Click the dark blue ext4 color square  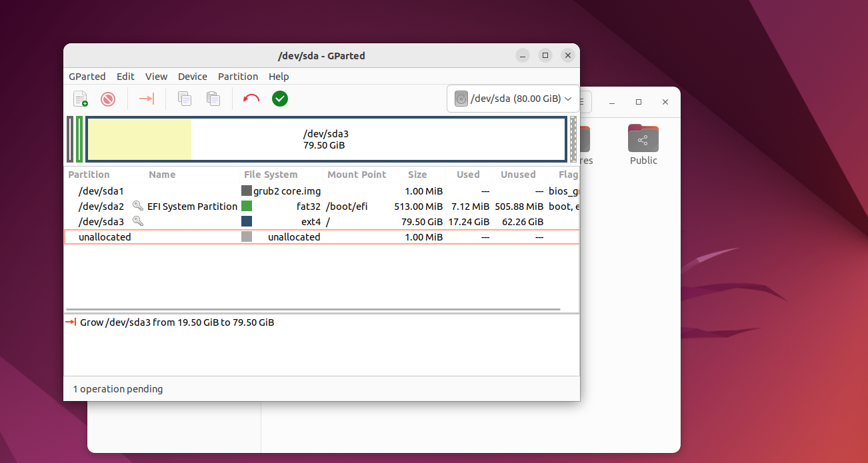tap(247, 222)
